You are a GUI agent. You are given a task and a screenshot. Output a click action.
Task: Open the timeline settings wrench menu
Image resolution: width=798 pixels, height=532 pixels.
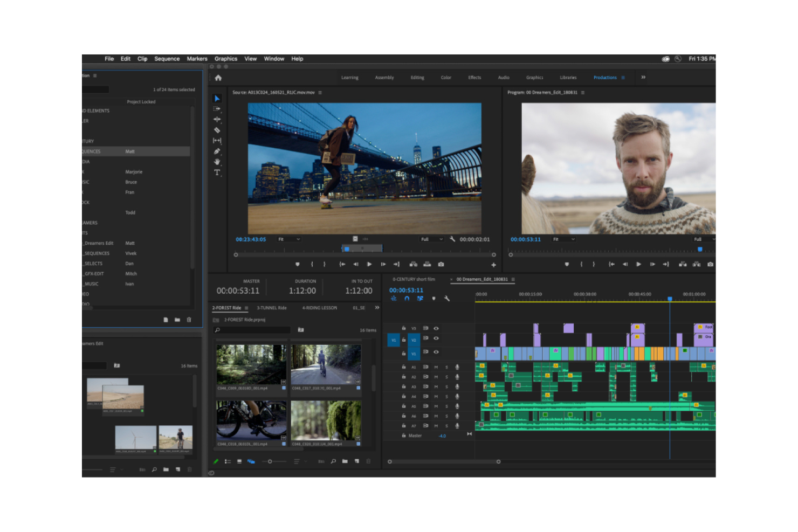point(447,299)
